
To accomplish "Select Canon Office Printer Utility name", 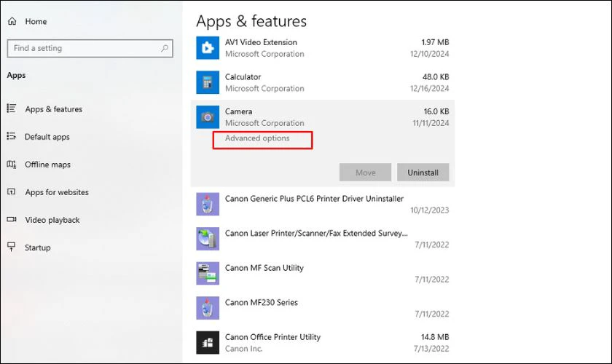I will point(272,337).
